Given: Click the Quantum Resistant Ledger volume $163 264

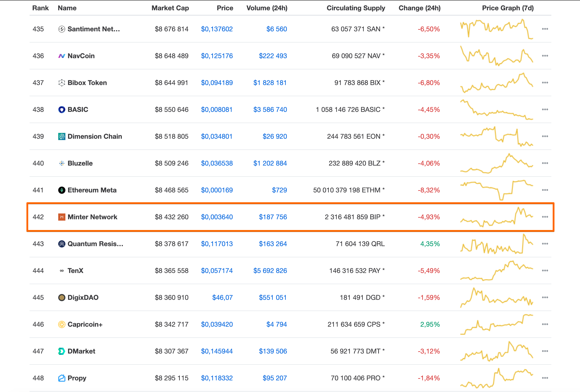Looking at the screenshot, I should (x=273, y=244).
